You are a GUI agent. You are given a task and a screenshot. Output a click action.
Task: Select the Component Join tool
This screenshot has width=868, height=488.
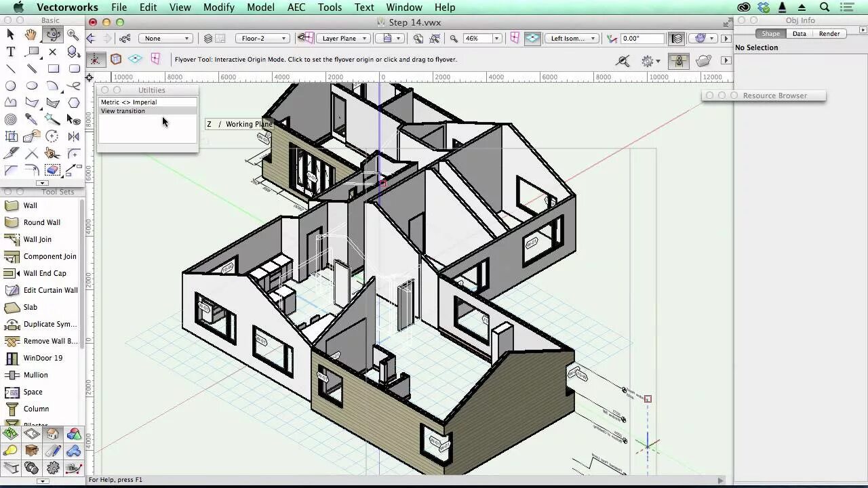pyautogui.click(x=41, y=256)
